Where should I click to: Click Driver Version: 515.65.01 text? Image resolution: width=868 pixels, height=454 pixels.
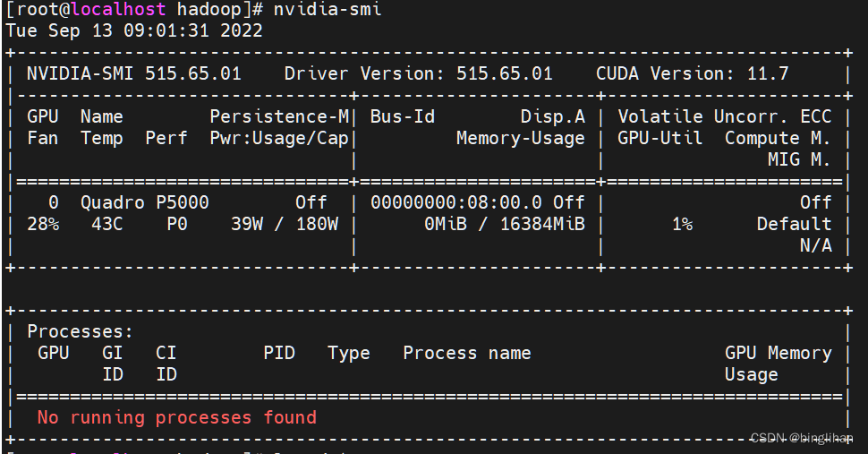coord(419,73)
